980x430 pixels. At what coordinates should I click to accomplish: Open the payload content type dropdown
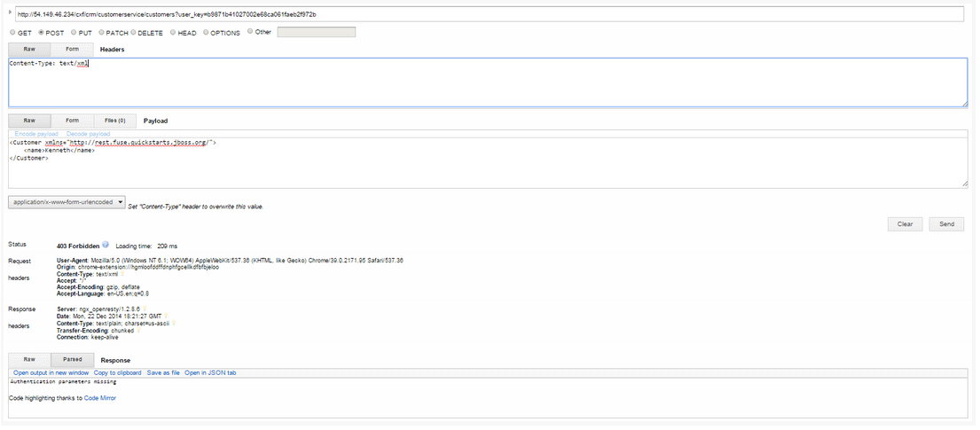pos(67,202)
